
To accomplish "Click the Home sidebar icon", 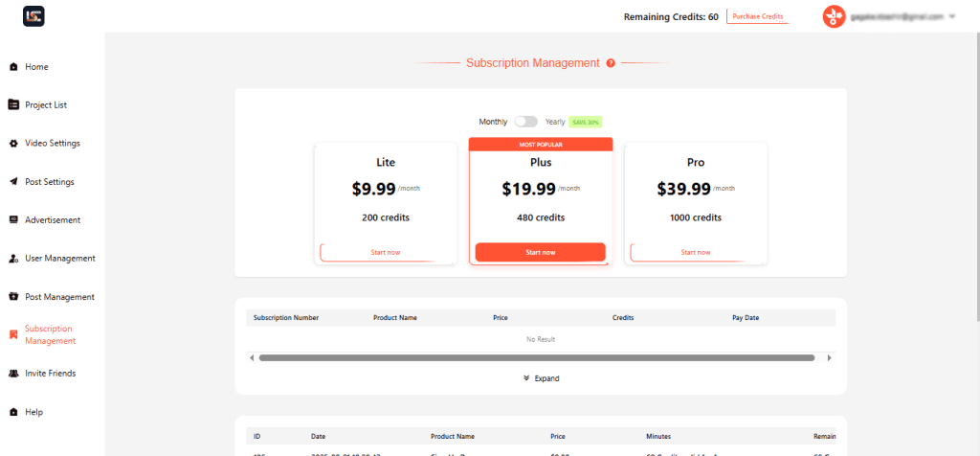I will coord(13,67).
